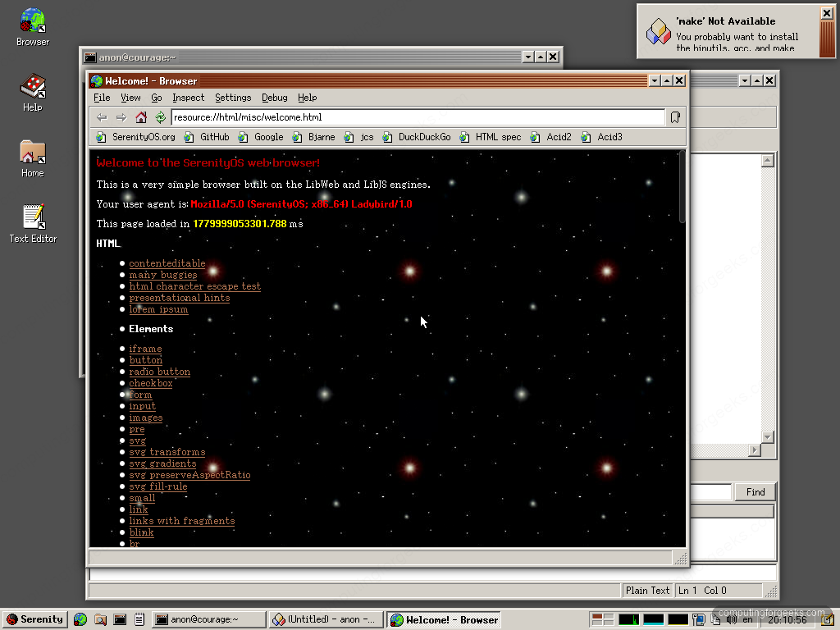Open the Debug menu in Browser
The height and width of the screenshot is (630, 840).
(274, 98)
